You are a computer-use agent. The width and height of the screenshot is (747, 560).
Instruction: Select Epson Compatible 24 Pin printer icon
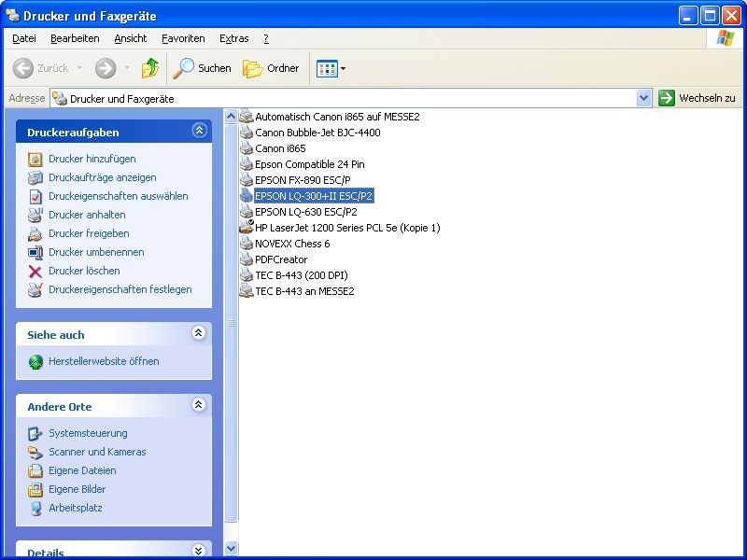click(x=246, y=164)
